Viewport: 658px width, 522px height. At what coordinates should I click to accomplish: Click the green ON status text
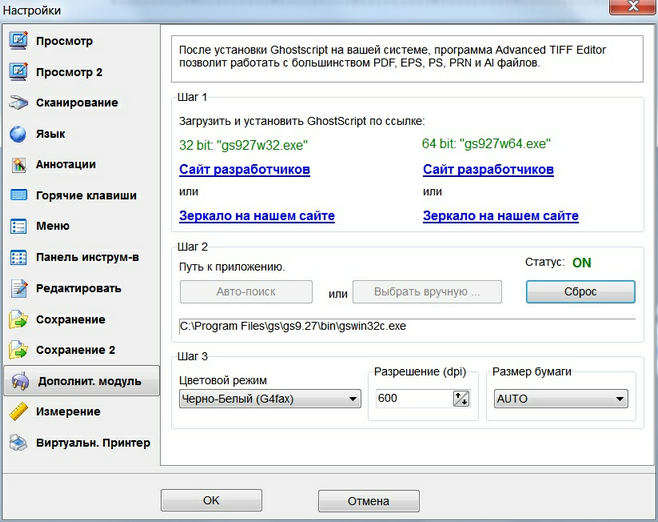click(x=582, y=263)
